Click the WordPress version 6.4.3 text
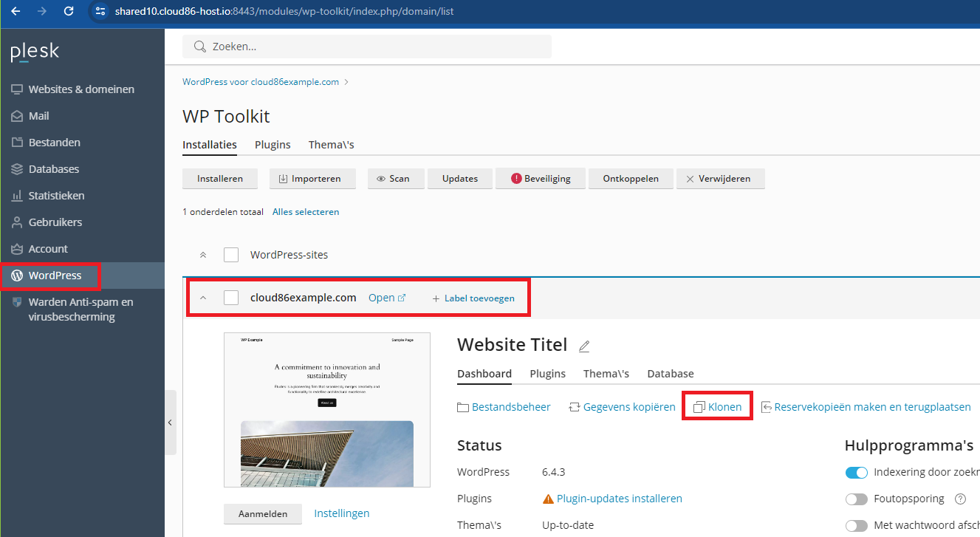980x537 pixels. point(554,472)
